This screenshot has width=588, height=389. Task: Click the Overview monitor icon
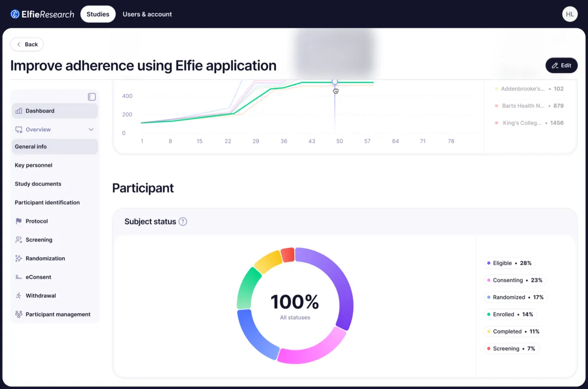tap(19, 130)
